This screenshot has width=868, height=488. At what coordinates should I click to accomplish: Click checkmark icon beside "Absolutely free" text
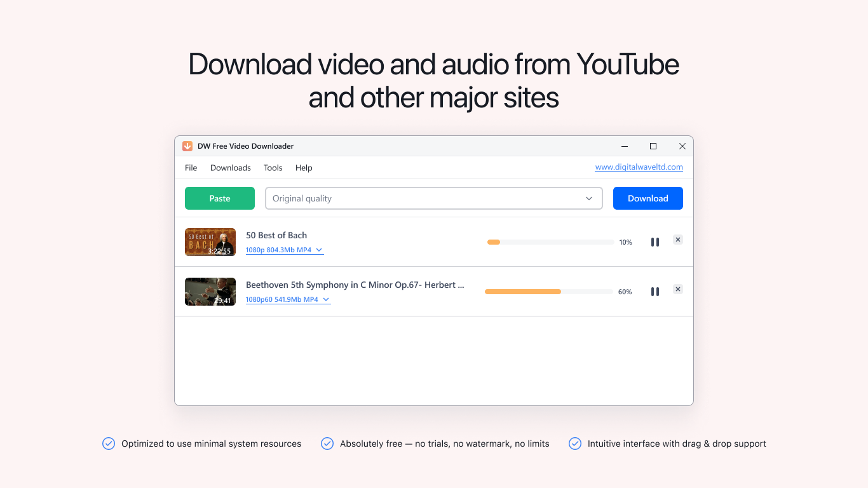pos(327,444)
